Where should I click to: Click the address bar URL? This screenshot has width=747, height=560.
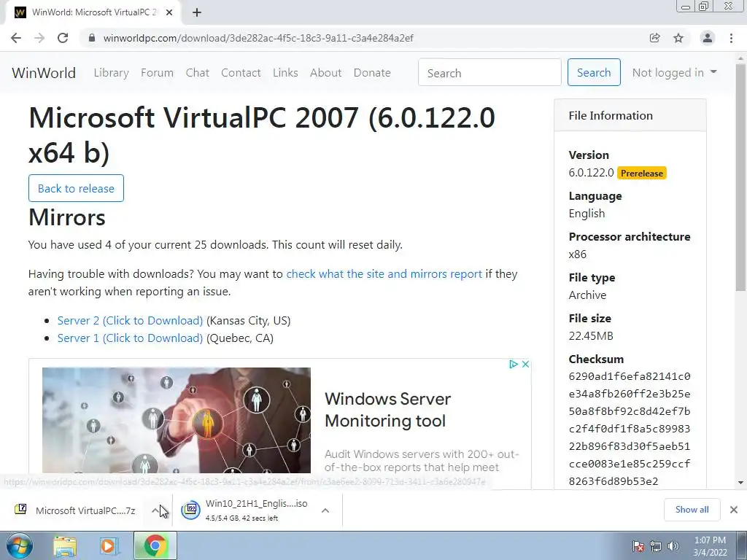pyautogui.click(x=258, y=38)
